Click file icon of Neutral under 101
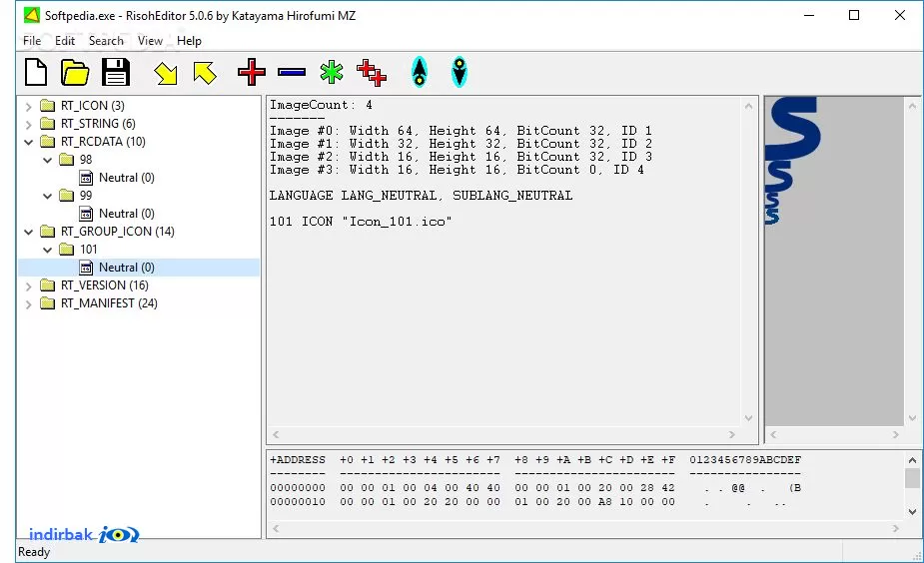Viewport: 924px width, 563px height. [x=86, y=268]
